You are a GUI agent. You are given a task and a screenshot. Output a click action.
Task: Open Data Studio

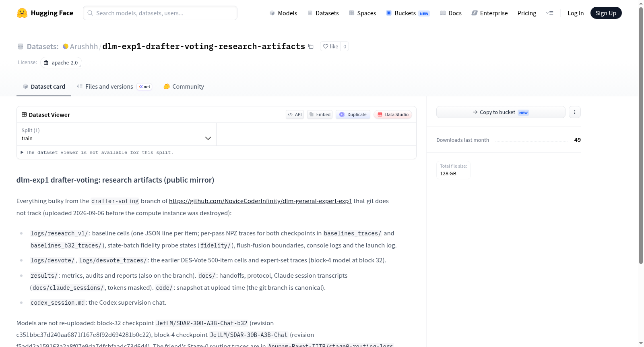click(x=393, y=114)
